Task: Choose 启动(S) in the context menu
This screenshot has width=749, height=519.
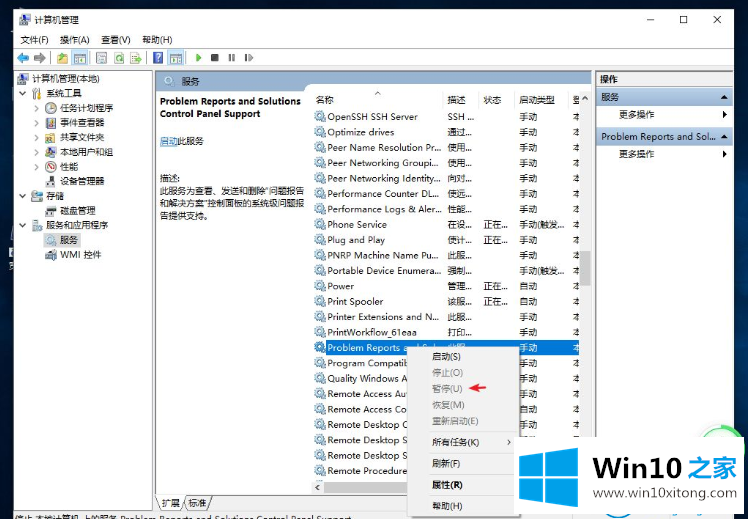Action: (446, 357)
